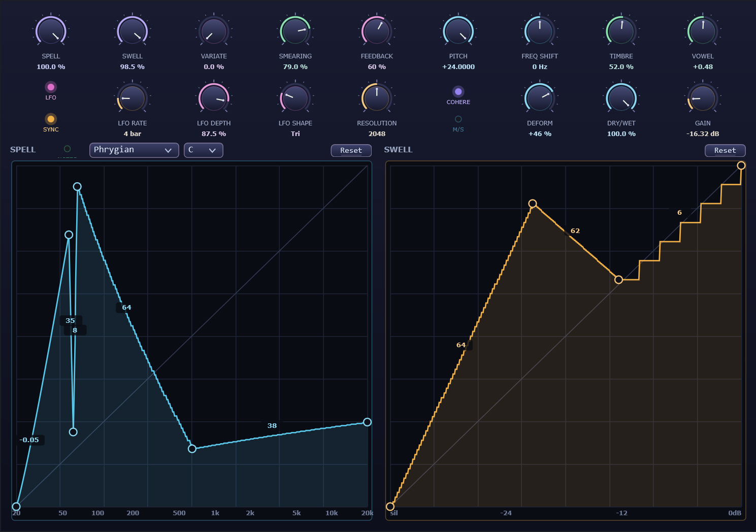Reset the SPELL curve
This screenshot has height=532, width=756.
pos(351,150)
